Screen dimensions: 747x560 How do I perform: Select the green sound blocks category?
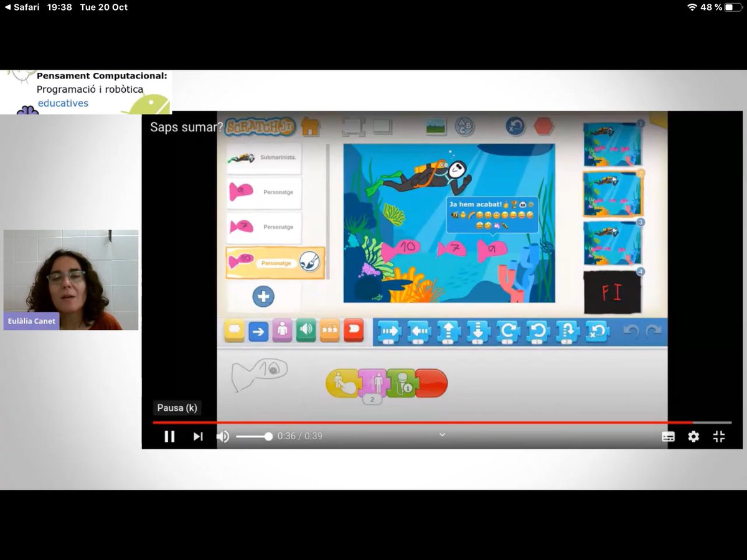[306, 330]
